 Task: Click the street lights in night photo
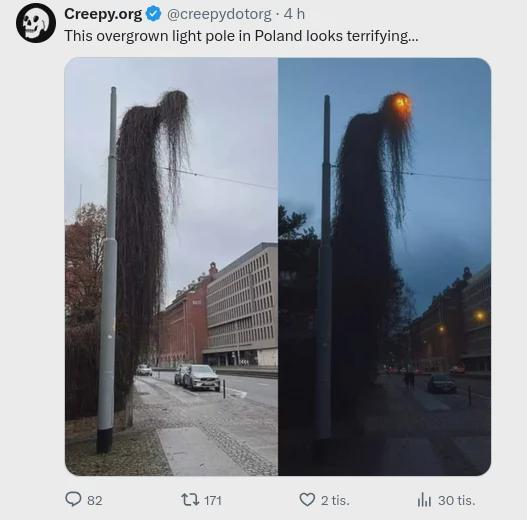tap(460, 322)
